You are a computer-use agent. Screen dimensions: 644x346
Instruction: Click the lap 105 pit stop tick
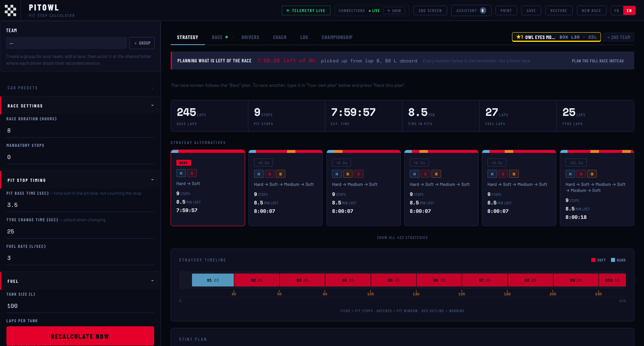[x=370, y=293]
